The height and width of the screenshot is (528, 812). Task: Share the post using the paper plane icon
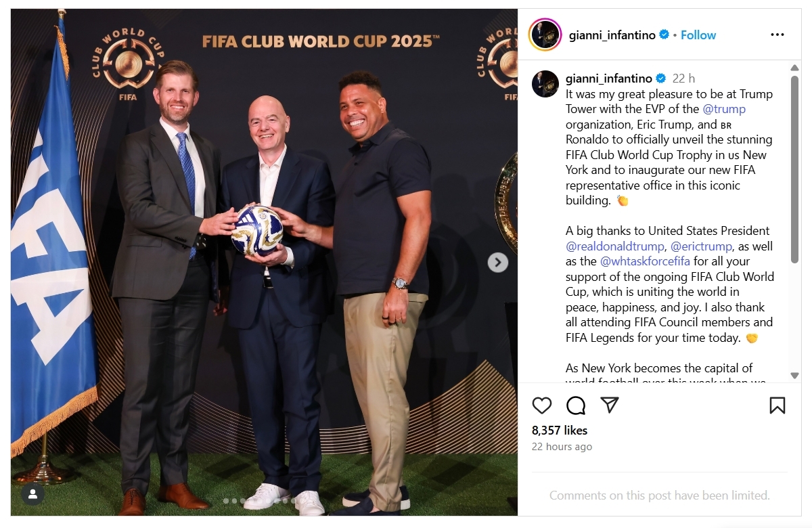coord(610,405)
